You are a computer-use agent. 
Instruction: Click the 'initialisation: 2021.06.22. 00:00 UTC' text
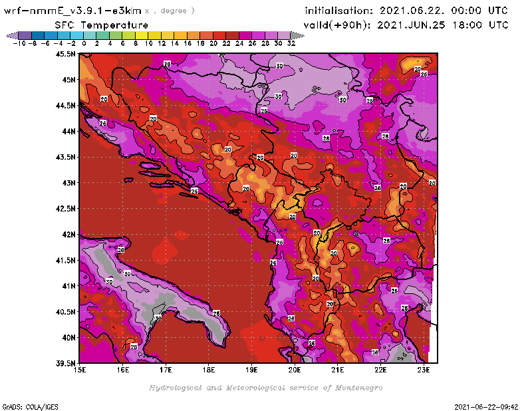click(406, 11)
